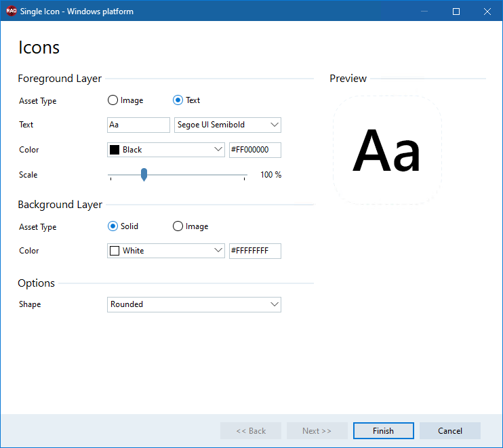Close the Single Icon dialog
The height and width of the screenshot is (448, 503).
[x=487, y=12]
